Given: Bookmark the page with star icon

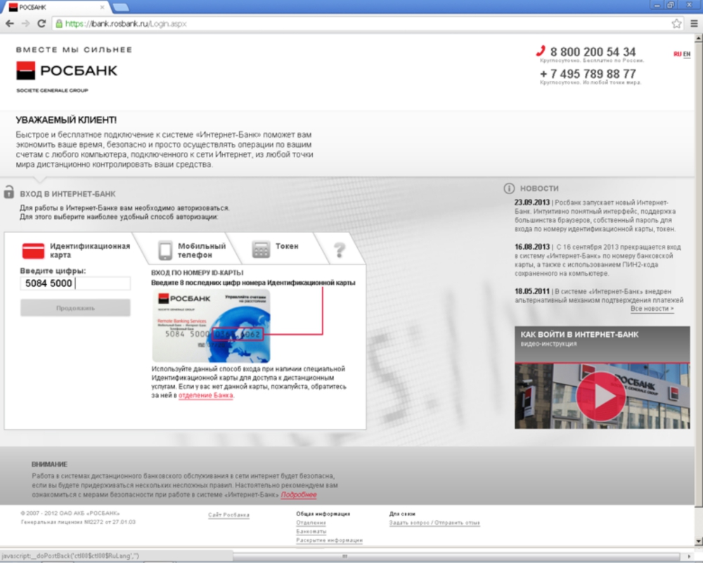Looking at the screenshot, I should [676, 24].
